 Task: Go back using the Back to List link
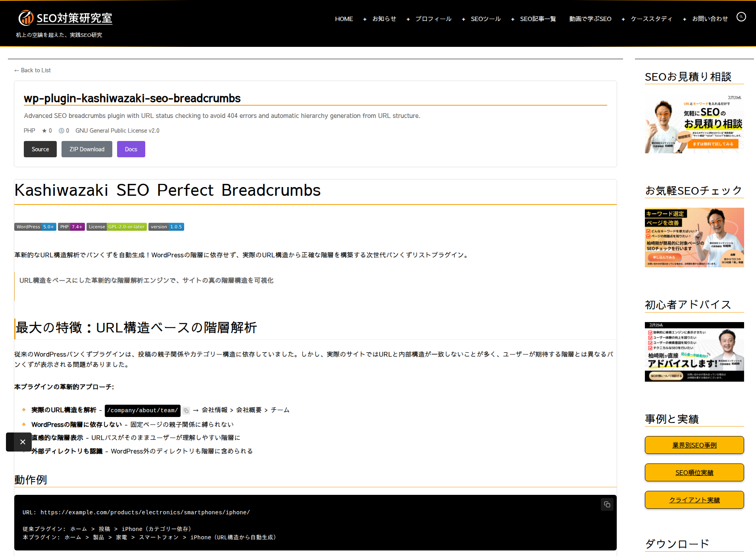pyautogui.click(x=32, y=70)
